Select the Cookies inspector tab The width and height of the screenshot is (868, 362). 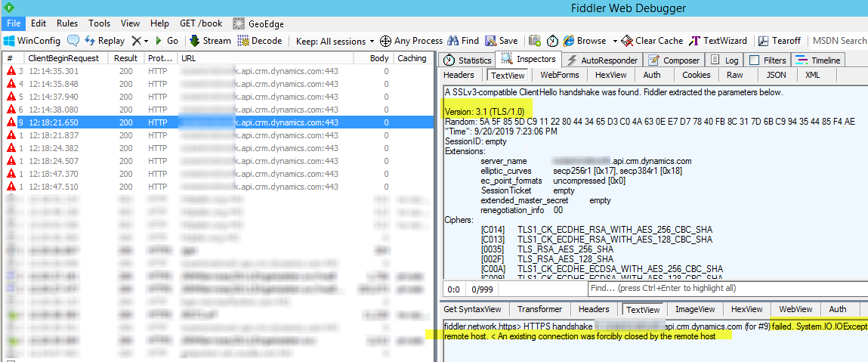(696, 75)
